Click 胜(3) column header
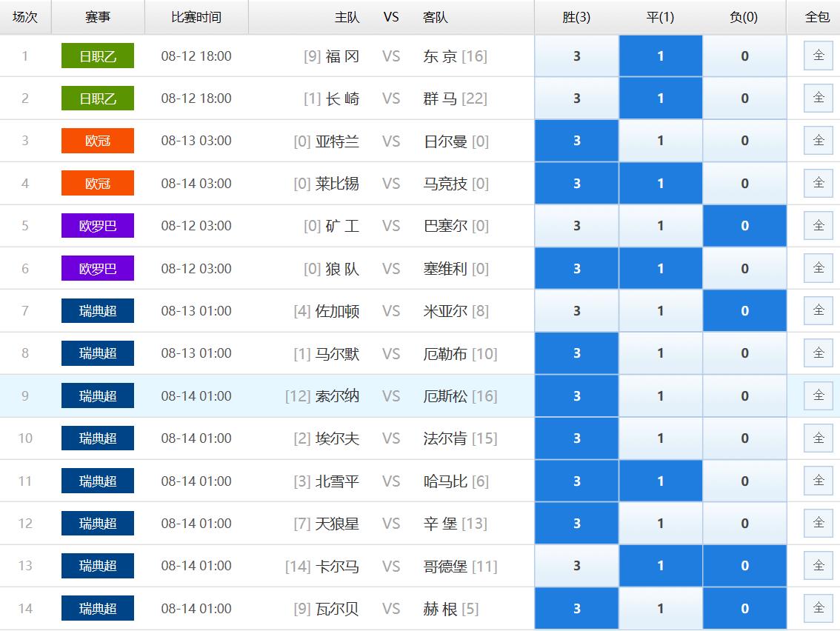 pyautogui.click(x=576, y=17)
